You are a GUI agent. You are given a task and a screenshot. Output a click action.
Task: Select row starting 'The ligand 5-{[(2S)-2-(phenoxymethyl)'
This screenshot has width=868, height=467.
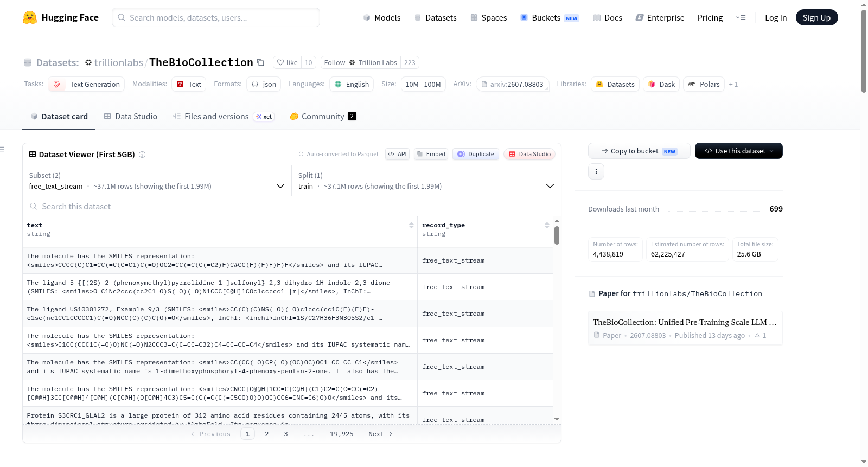click(x=288, y=287)
